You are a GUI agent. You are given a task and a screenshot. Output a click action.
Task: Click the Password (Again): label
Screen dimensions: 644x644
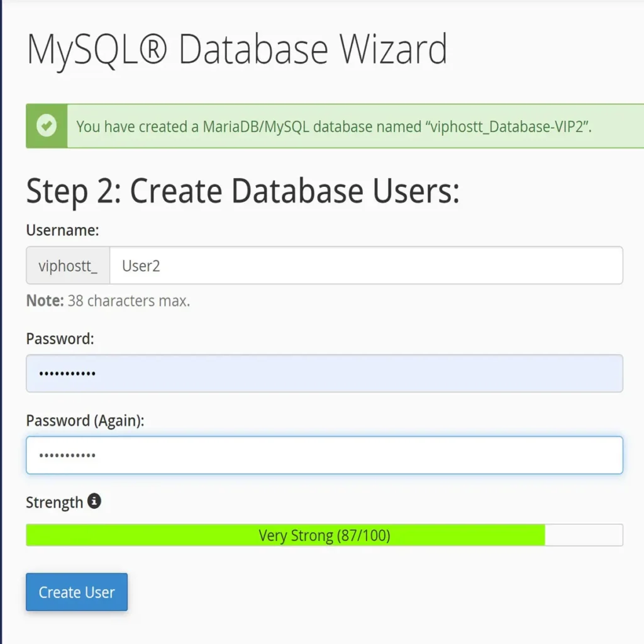(x=85, y=421)
